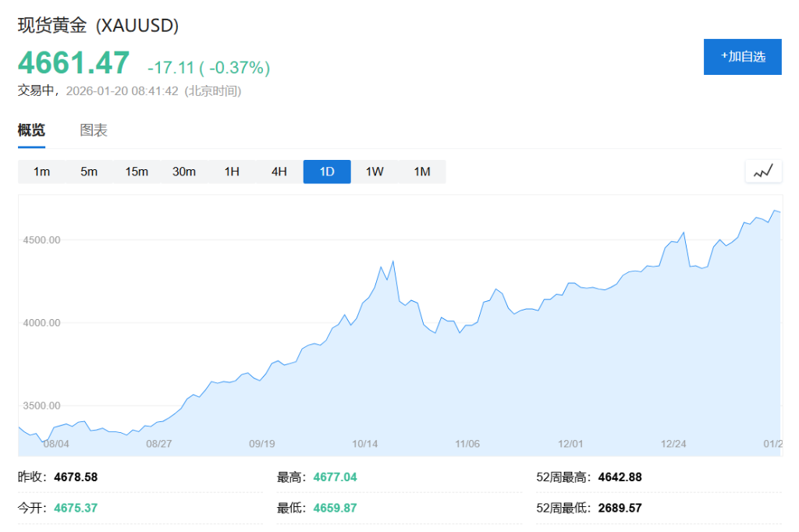The height and width of the screenshot is (532, 799).
Task: Click the line chart type icon
Action: tap(763, 171)
